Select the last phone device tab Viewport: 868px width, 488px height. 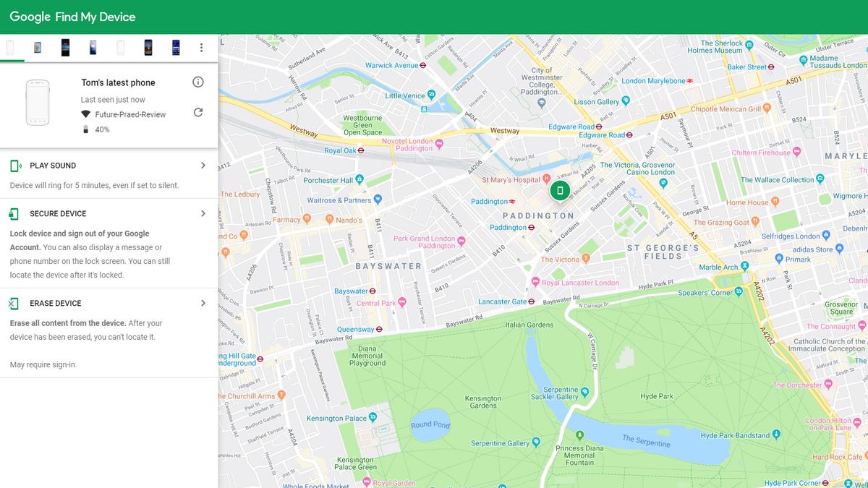175,46
